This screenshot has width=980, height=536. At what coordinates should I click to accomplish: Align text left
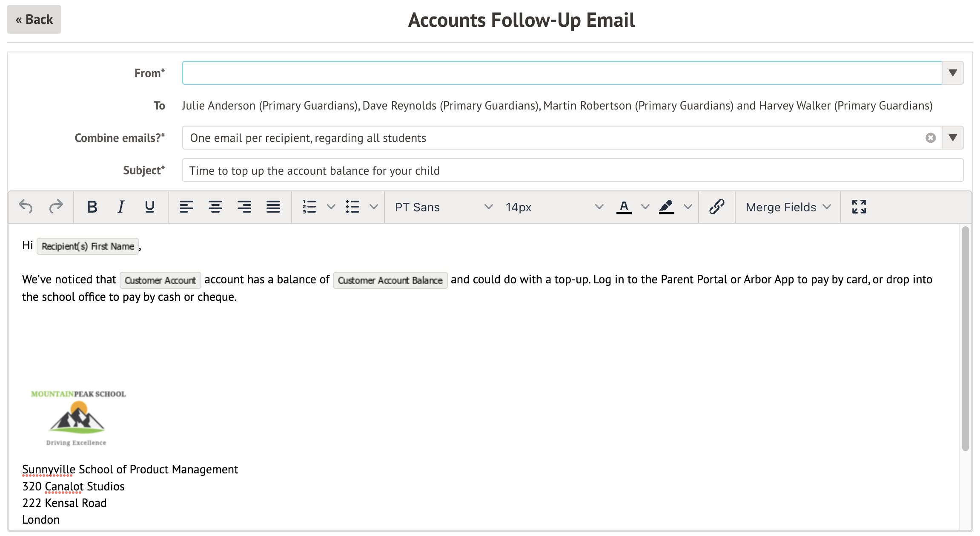tap(186, 207)
